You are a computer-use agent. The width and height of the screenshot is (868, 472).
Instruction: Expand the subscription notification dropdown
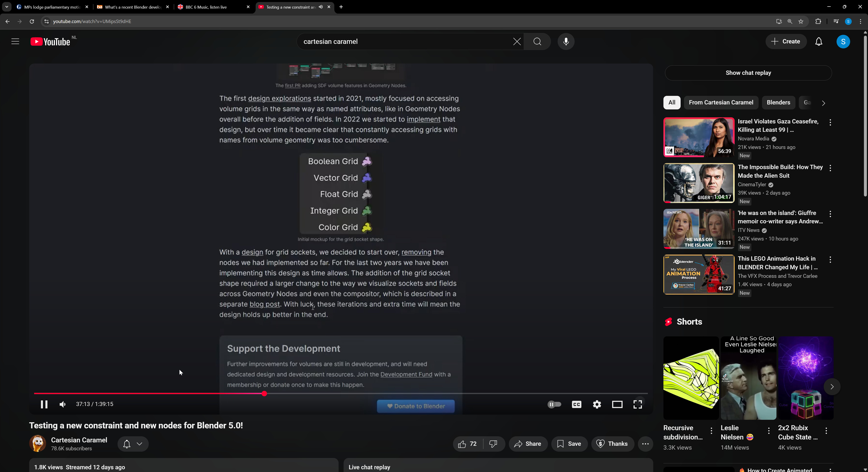click(x=133, y=444)
